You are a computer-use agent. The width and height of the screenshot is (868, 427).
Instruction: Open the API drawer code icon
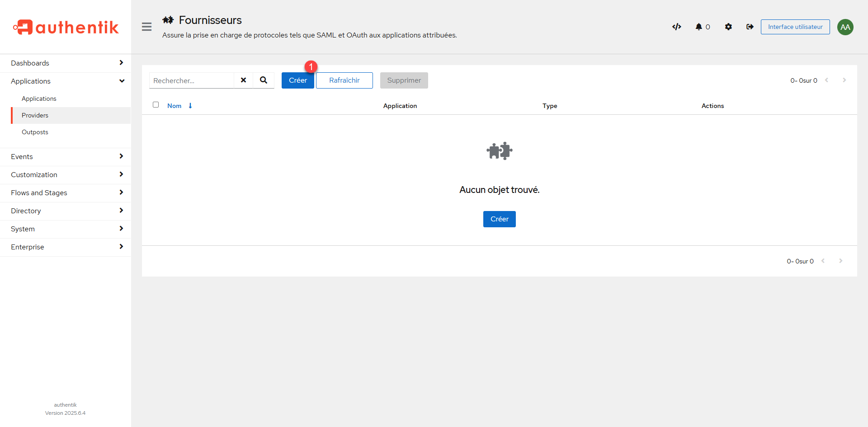click(x=676, y=27)
